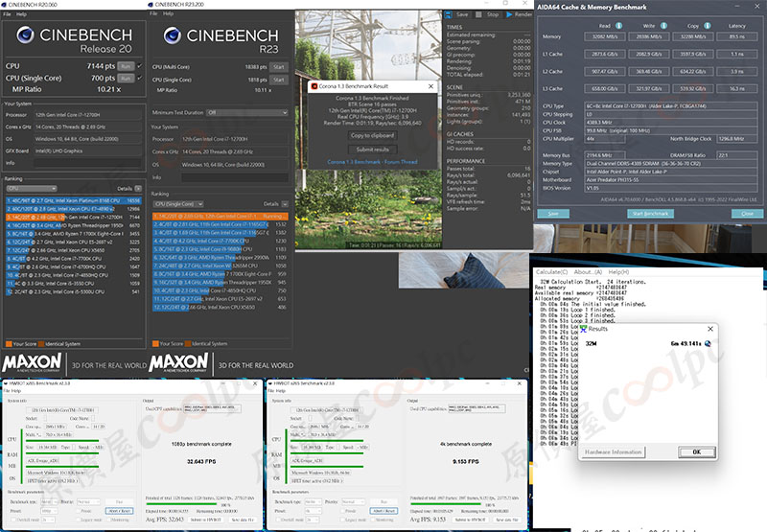Start CPU (Multi Core) test in Cinebench R23

tap(279, 67)
